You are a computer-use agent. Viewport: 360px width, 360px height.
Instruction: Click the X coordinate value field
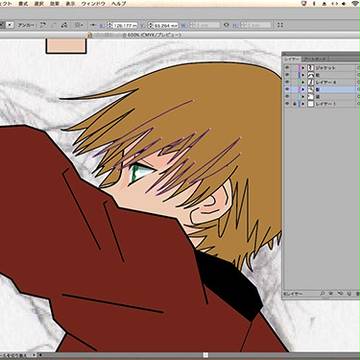pos(125,25)
